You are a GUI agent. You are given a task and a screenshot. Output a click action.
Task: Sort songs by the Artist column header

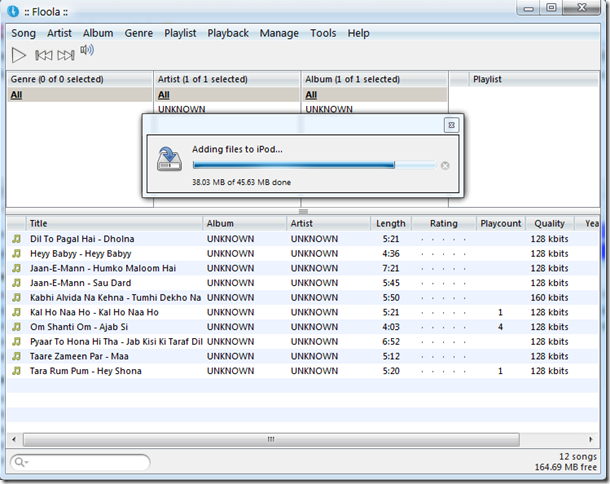point(328,223)
